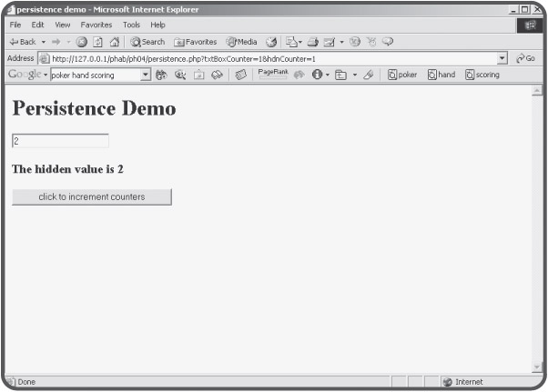The image size is (548, 392).
Task: Open the Google search box dropdown
Action: [145, 75]
